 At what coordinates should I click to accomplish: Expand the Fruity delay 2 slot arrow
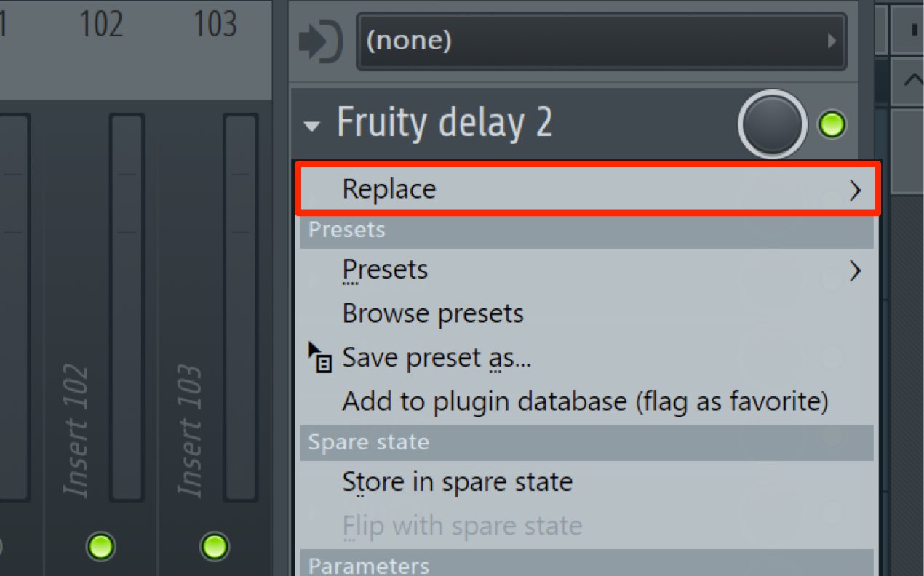pyautogui.click(x=312, y=127)
